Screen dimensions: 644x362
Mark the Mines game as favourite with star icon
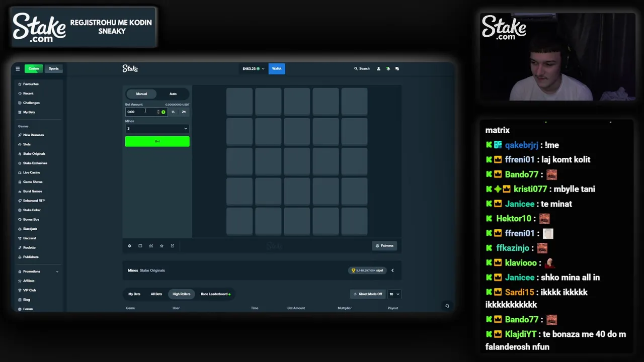click(162, 246)
